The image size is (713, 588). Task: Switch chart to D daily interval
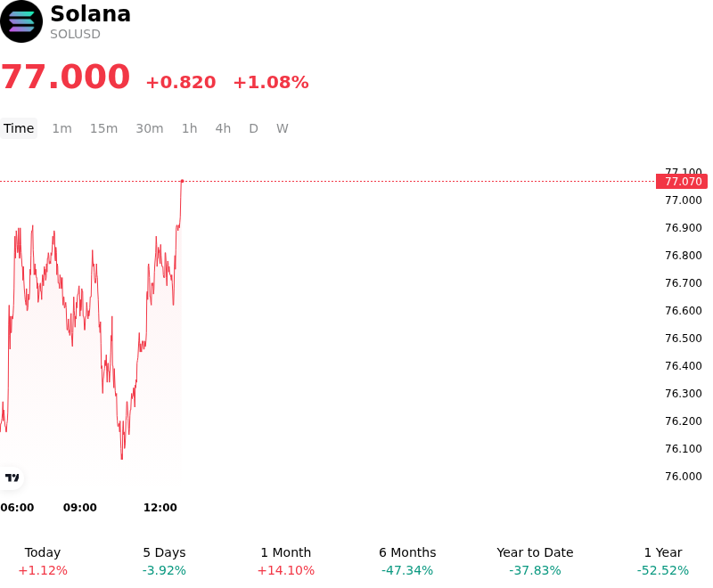254,128
